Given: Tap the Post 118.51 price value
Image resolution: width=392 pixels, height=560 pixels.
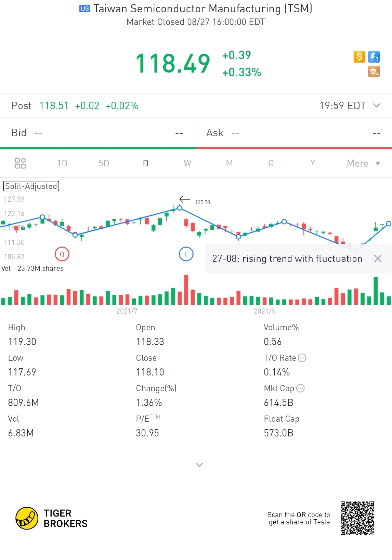Looking at the screenshot, I should [54, 105].
